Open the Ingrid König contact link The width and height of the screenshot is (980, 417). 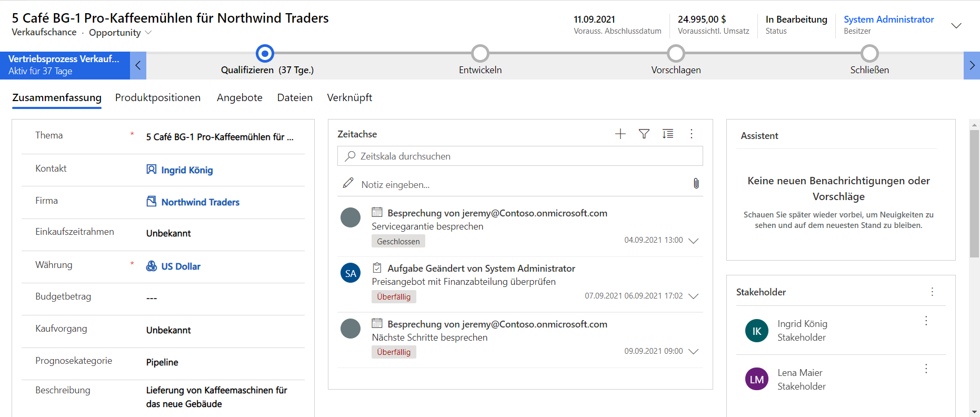(x=187, y=170)
